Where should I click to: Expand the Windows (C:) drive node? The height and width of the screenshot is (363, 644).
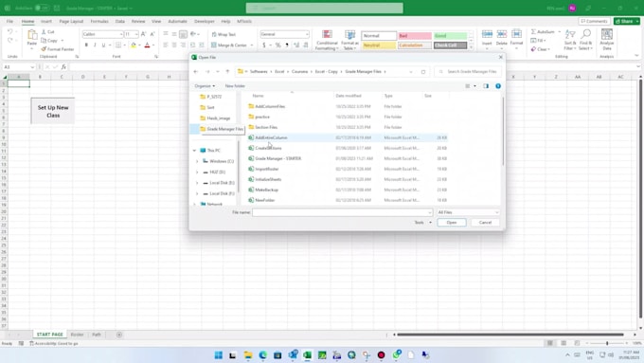[x=197, y=161]
